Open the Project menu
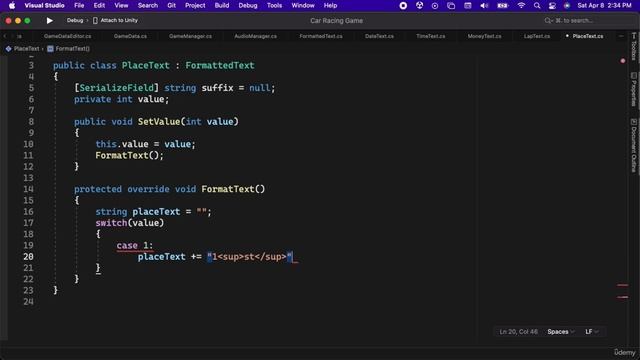 195,6
